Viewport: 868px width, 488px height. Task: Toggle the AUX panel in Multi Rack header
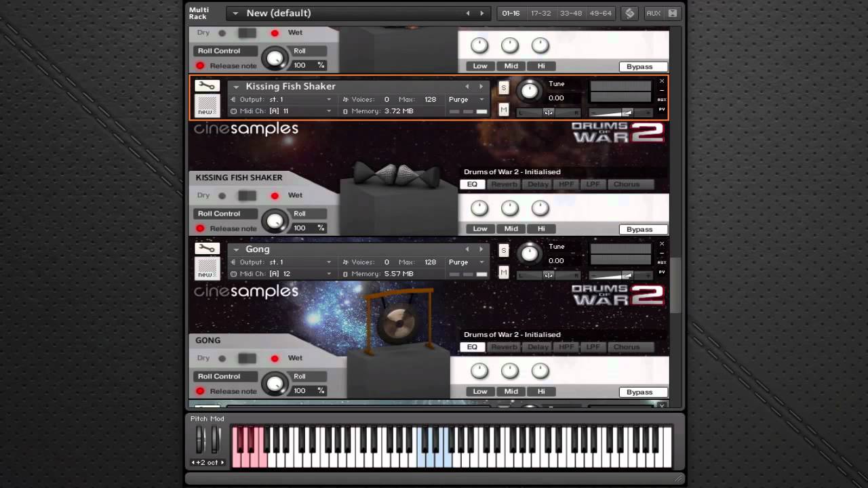point(654,13)
